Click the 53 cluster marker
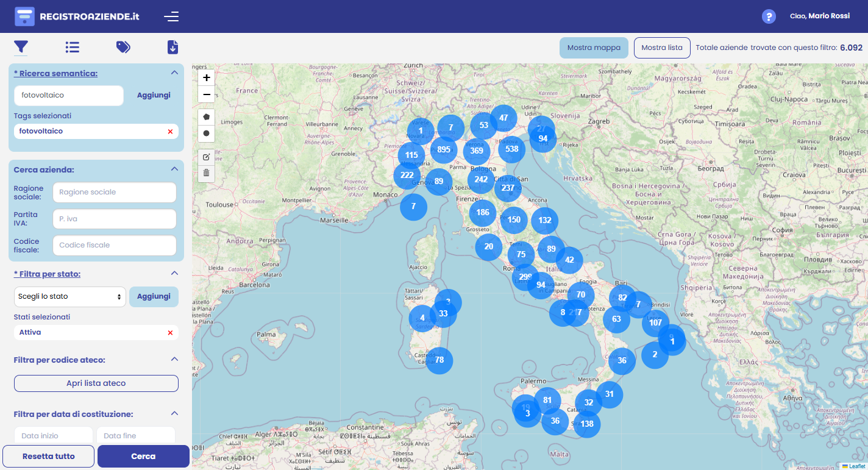Screen dimensions: 868x470 [x=484, y=126]
